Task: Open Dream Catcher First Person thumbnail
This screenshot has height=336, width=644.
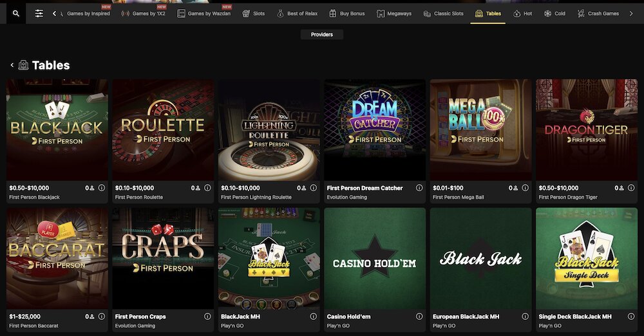Action: (375, 130)
